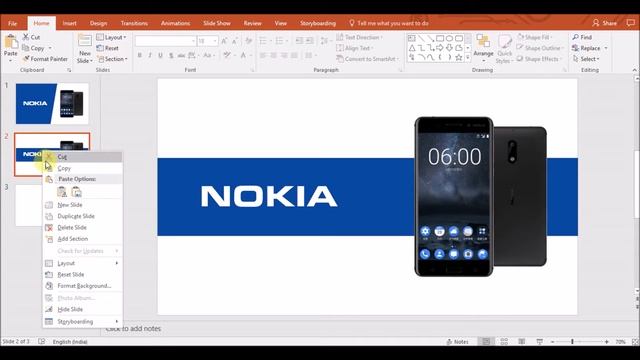Adjust the zoom slider handle
Screen dimensions: 640x360
coord(572,342)
